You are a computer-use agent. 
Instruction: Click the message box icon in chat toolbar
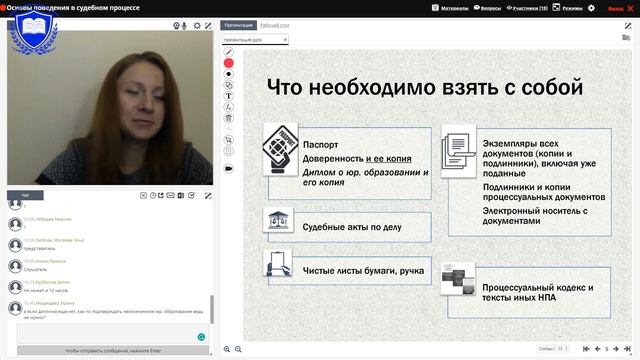(x=171, y=196)
